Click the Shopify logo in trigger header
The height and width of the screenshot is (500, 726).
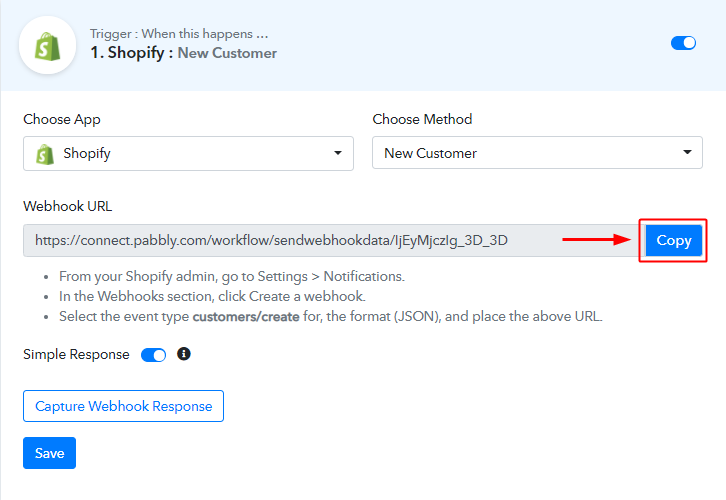click(x=47, y=45)
